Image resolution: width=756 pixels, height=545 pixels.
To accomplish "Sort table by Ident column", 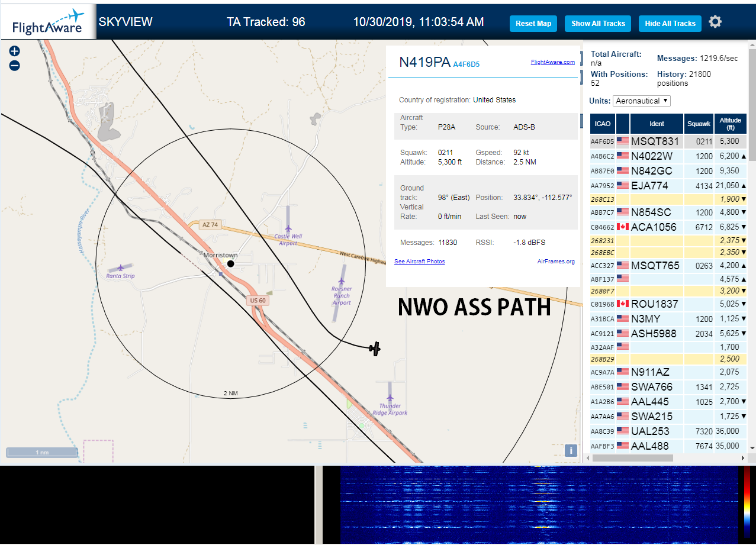I will point(657,124).
